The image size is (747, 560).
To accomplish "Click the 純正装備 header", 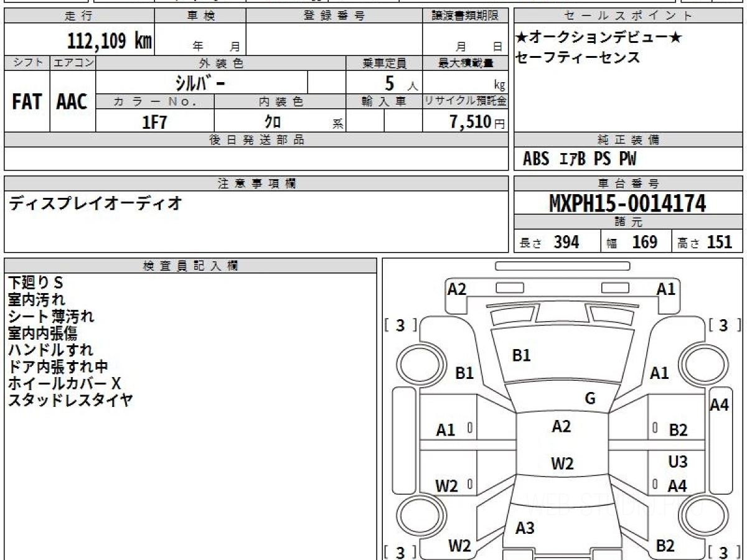I will pyautogui.click(x=629, y=140).
